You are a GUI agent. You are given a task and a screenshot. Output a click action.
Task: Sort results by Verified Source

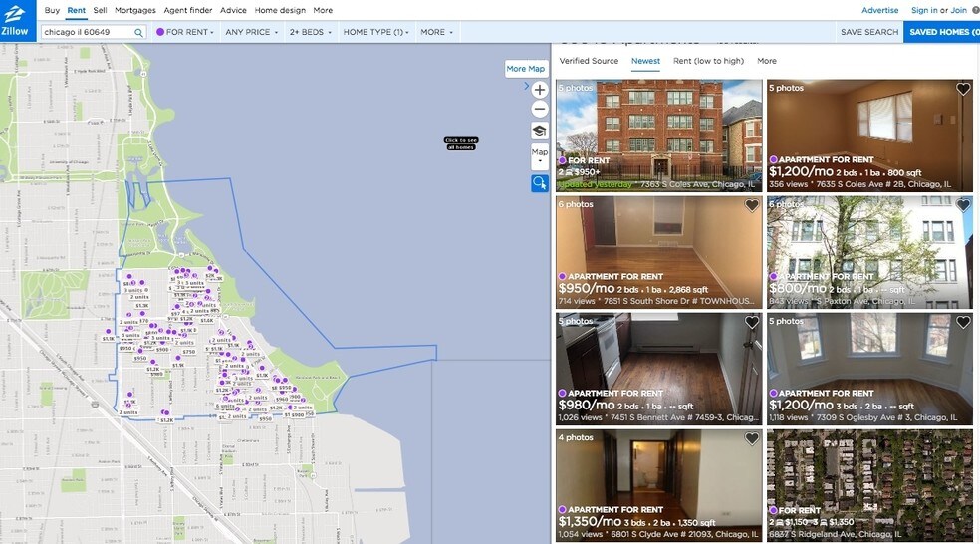tap(589, 61)
